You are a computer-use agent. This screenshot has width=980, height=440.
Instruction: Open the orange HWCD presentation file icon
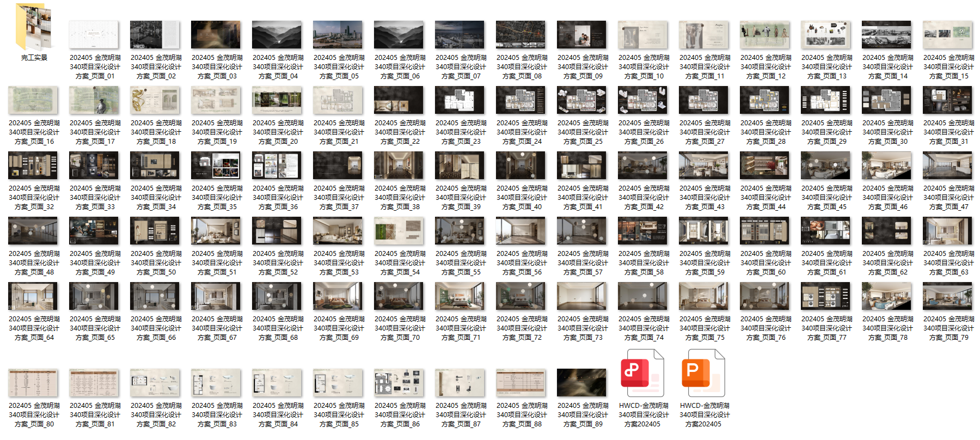pyautogui.click(x=703, y=374)
